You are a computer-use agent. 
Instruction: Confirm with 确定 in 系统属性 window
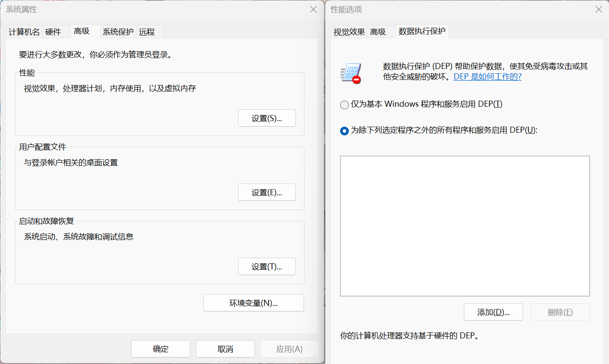point(161,349)
